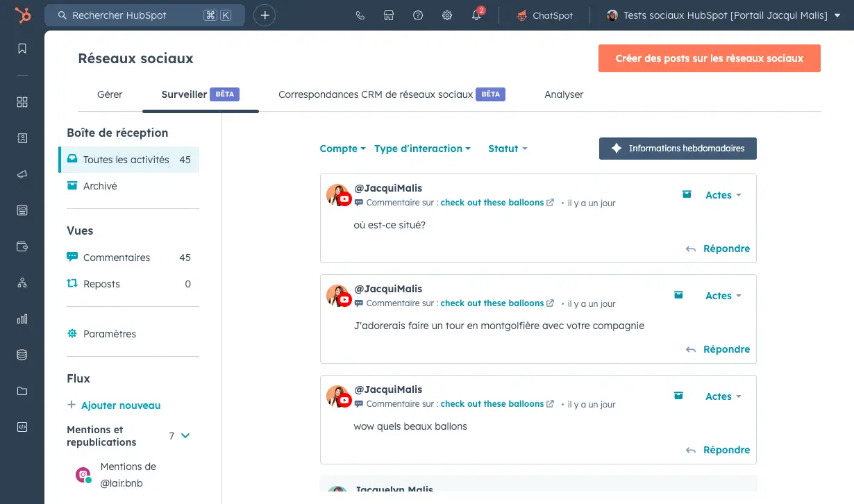Switch to the Analyser tab
The width and height of the screenshot is (854, 504).
point(564,94)
